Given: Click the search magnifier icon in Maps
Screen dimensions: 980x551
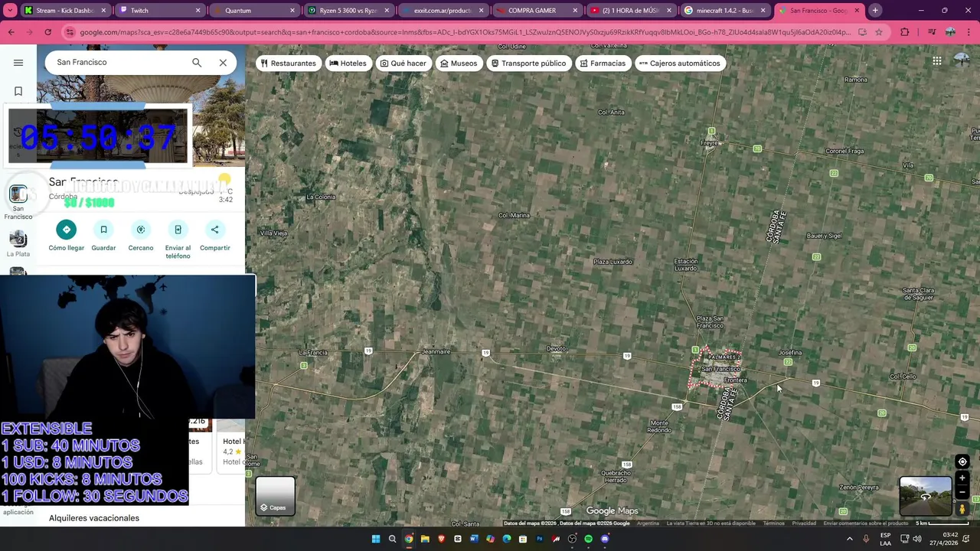Looking at the screenshot, I should click(x=197, y=63).
